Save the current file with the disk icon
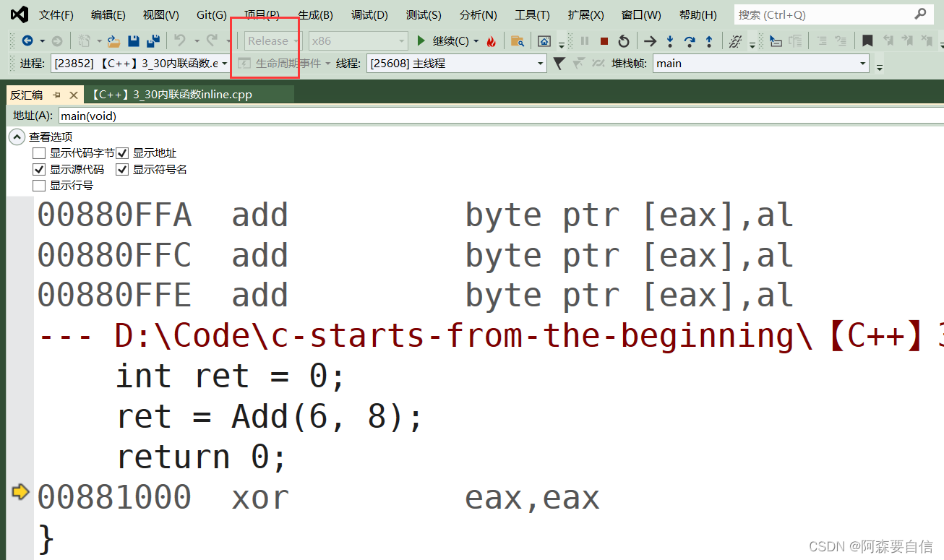The height and width of the screenshot is (560, 944). click(134, 41)
